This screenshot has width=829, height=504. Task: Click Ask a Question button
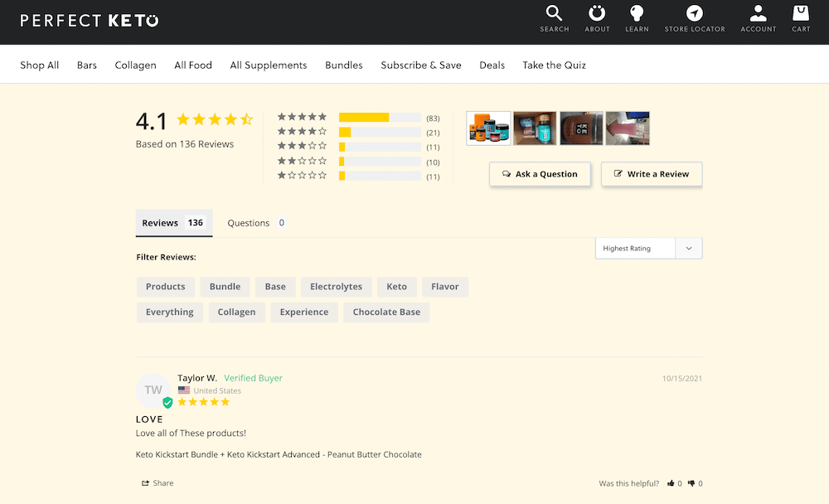point(540,174)
